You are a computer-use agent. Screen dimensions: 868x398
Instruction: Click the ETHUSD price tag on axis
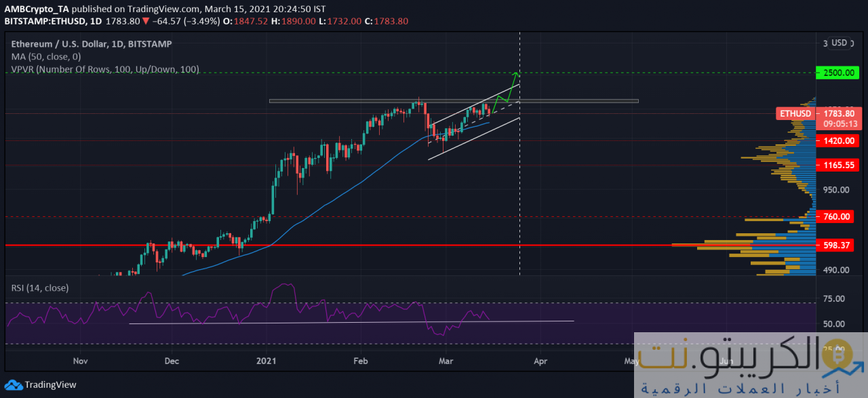tap(795, 113)
